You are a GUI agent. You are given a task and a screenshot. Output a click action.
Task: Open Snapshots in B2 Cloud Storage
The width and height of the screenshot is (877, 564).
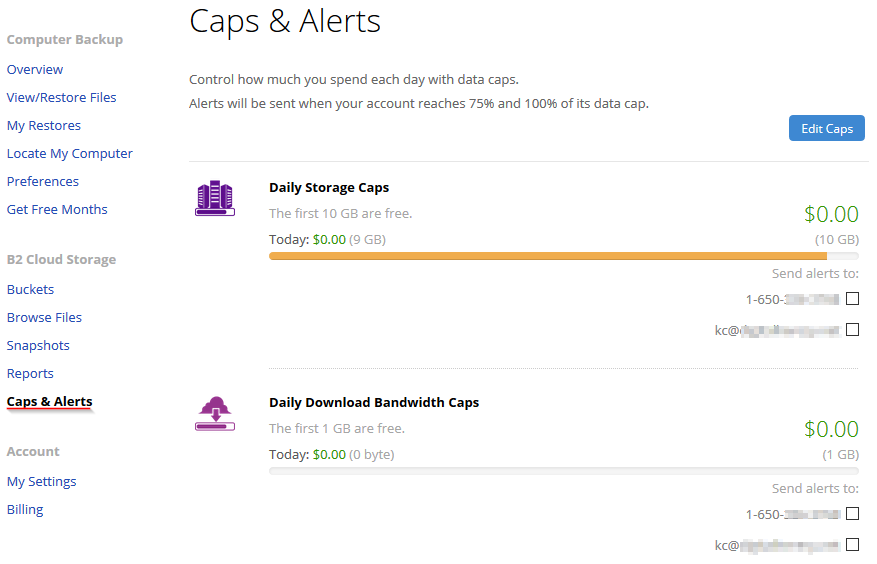(x=38, y=345)
